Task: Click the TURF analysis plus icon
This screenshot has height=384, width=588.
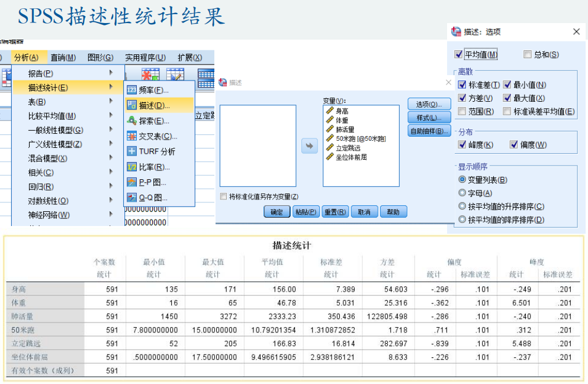Action: [131, 151]
